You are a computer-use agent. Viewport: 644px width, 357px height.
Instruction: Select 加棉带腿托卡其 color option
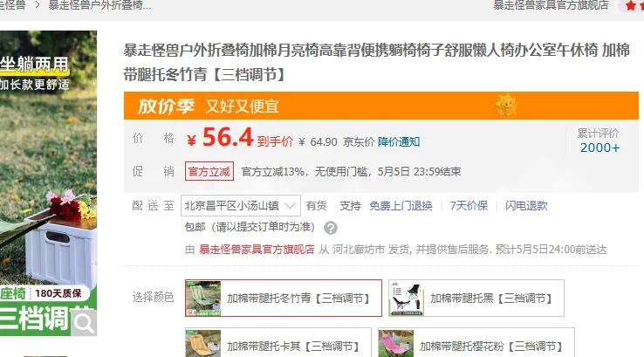coord(278,343)
